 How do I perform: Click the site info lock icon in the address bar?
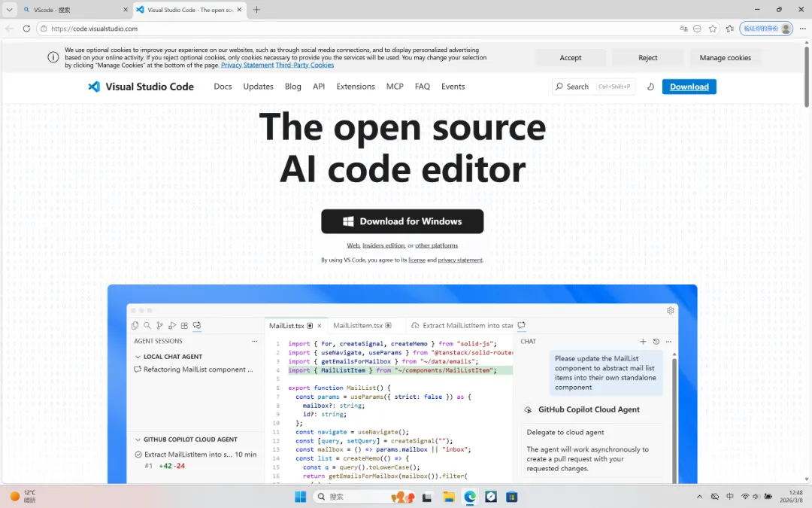pyautogui.click(x=44, y=29)
